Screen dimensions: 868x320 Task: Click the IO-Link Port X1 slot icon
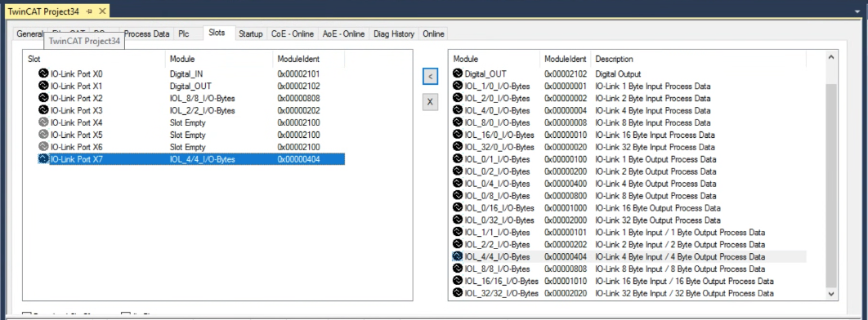point(44,86)
